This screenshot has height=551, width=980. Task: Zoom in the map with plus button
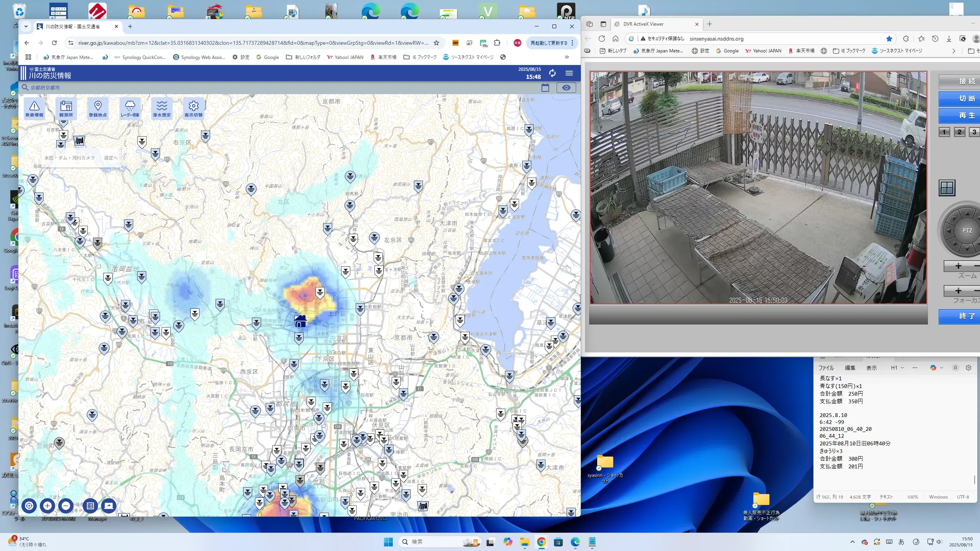[x=47, y=505]
